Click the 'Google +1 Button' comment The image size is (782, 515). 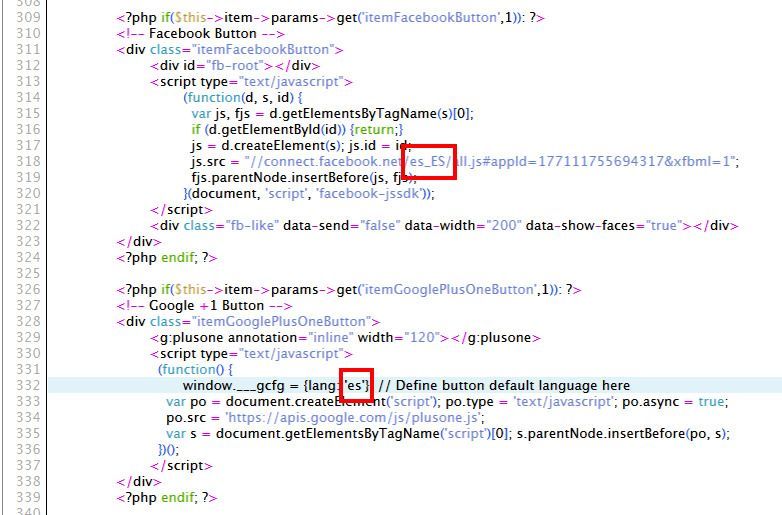click(x=206, y=306)
